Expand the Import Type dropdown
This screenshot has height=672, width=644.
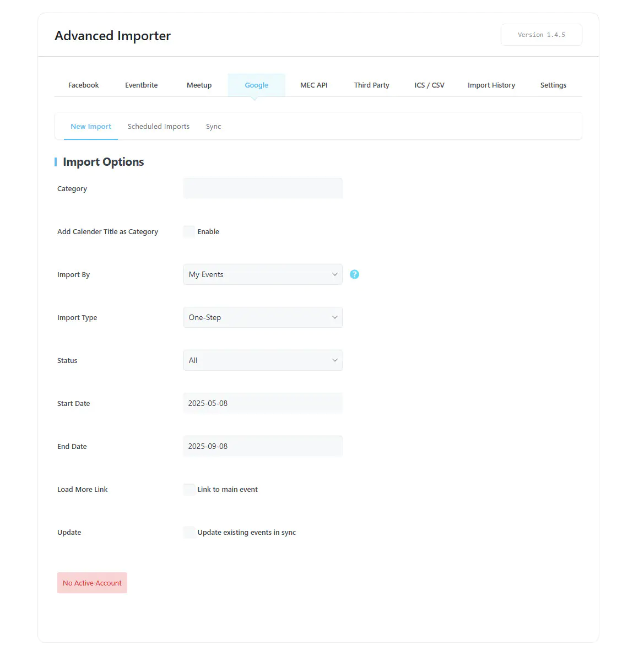[263, 317]
